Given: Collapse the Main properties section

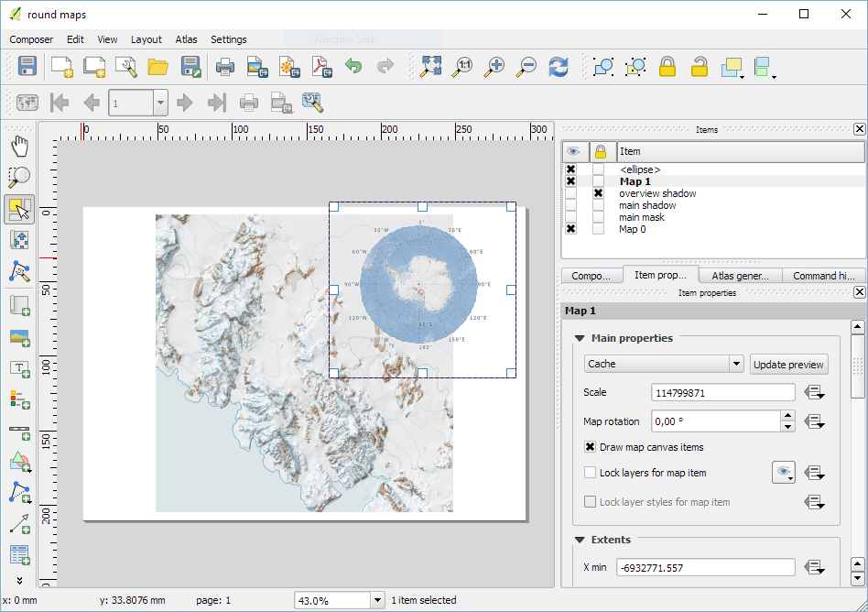Looking at the screenshot, I should pyautogui.click(x=580, y=338).
